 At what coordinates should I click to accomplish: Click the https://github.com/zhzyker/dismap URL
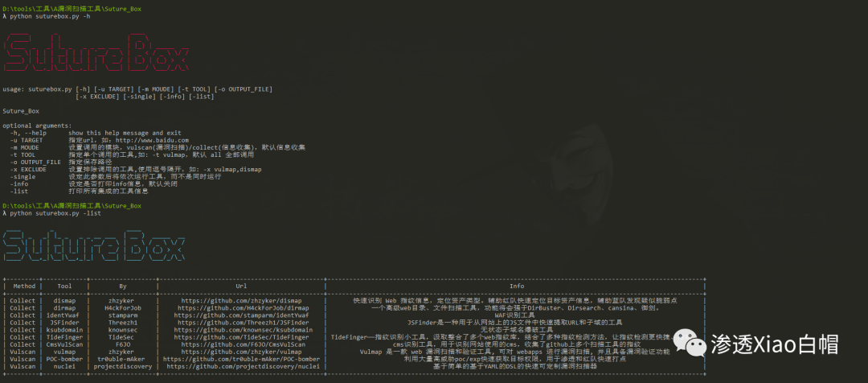[x=241, y=300]
